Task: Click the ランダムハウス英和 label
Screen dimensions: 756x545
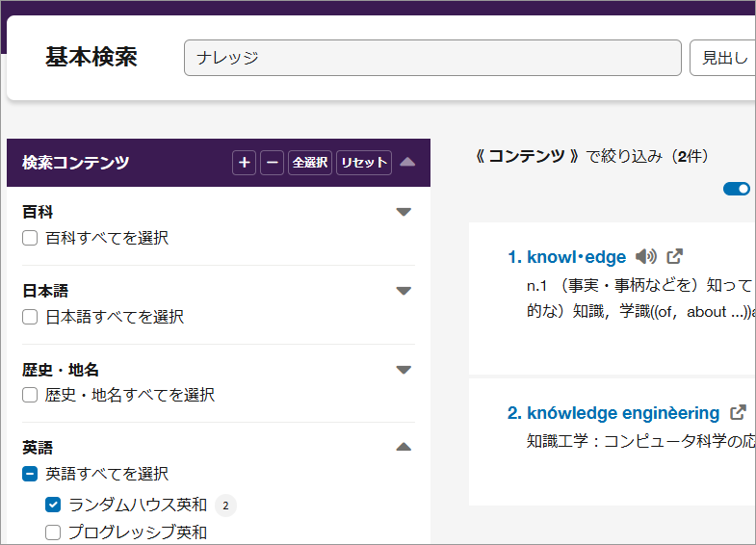Action: (x=138, y=505)
